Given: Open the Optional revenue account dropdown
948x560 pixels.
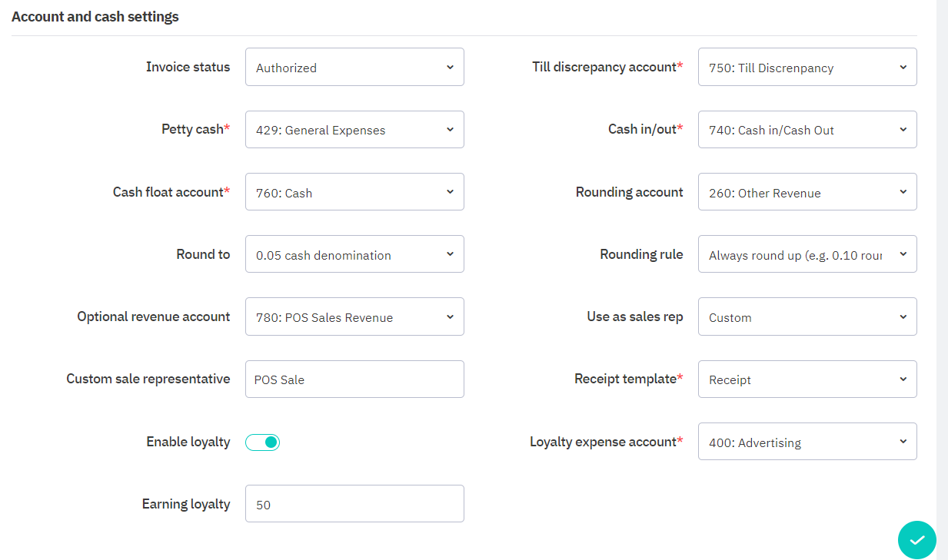Looking at the screenshot, I should [x=354, y=316].
